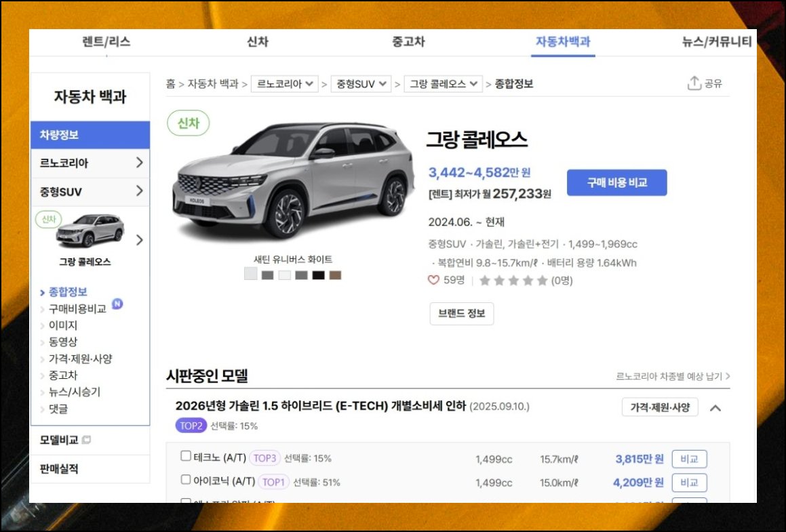Click the TOP1 badge in the 아이코닉 row
This screenshot has width=786, height=532.
tap(274, 482)
